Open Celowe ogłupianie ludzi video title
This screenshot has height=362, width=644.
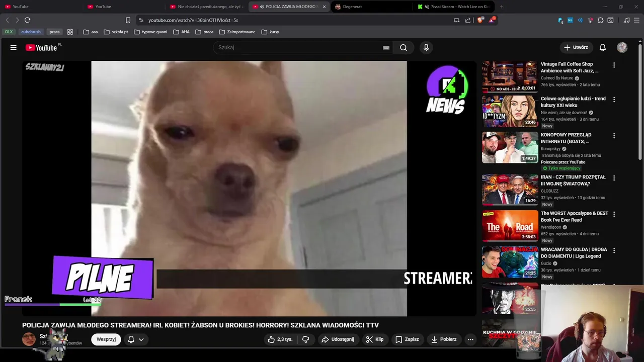[x=573, y=102]
